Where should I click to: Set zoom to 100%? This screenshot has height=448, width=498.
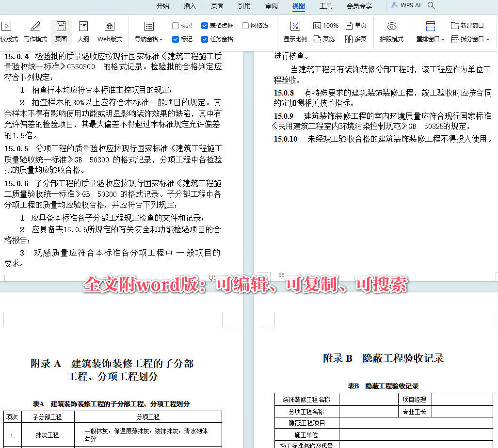coord(326,26)
